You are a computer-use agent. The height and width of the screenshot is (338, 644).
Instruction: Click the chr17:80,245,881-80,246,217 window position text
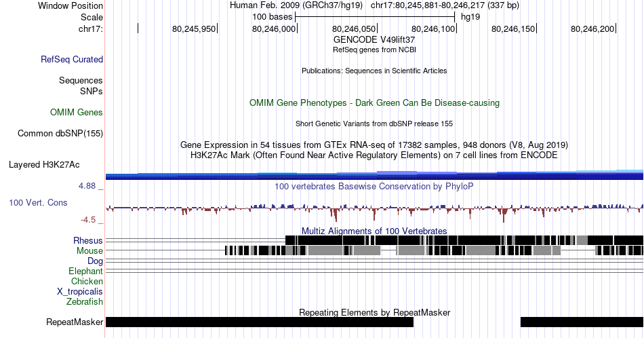445,5
